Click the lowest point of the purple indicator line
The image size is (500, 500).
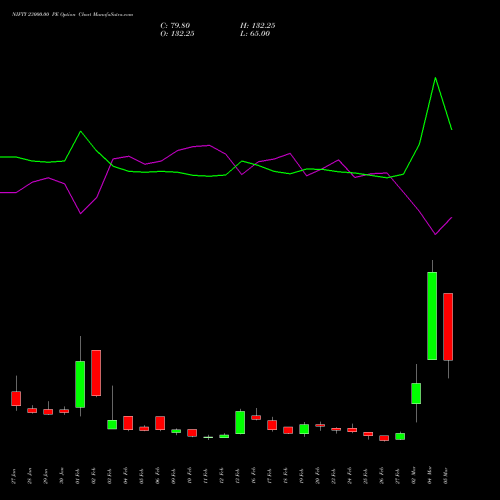[x=435, y=234]
